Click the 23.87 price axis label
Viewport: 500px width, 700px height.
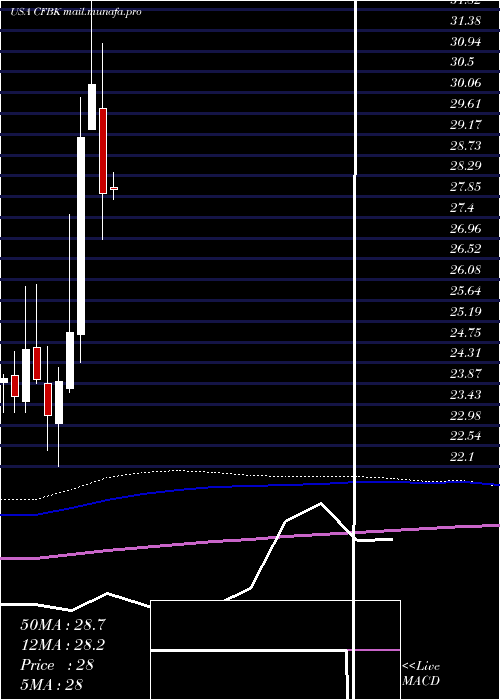(466, 374)
